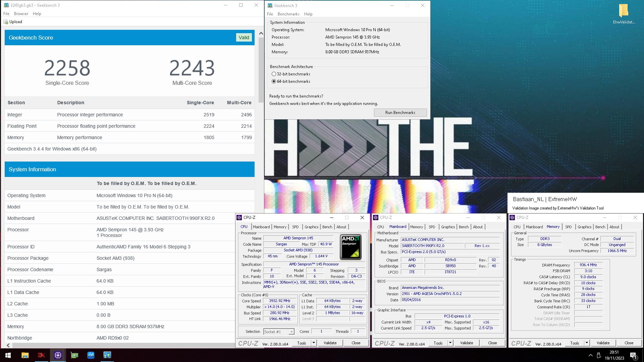644x362 pixels.
Task: Click the horizontal scrollbar left arrow in Geekbench results
Action: pos(8,345)
